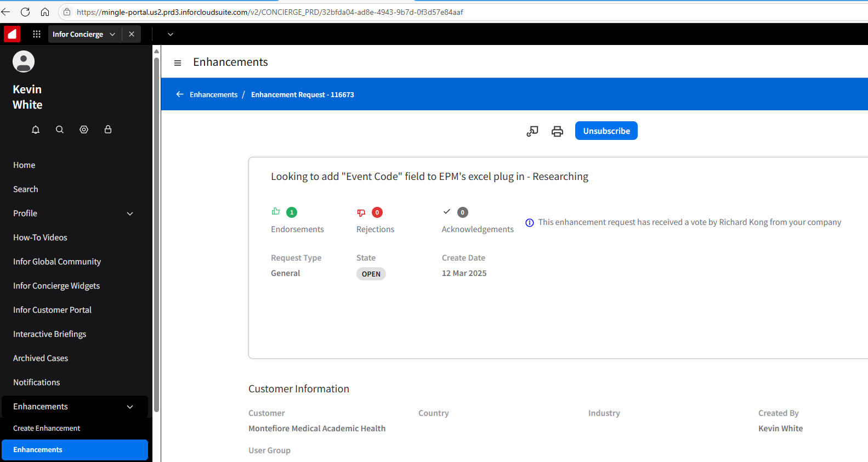The height and width of the screenshot is (462, 868).
Task: Open Create Enhancement in the sidebar
Action: (47, 428)
